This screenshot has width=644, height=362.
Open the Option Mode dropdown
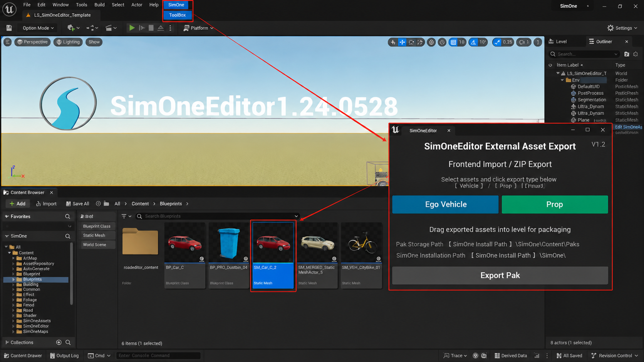(x=38, y=28)
